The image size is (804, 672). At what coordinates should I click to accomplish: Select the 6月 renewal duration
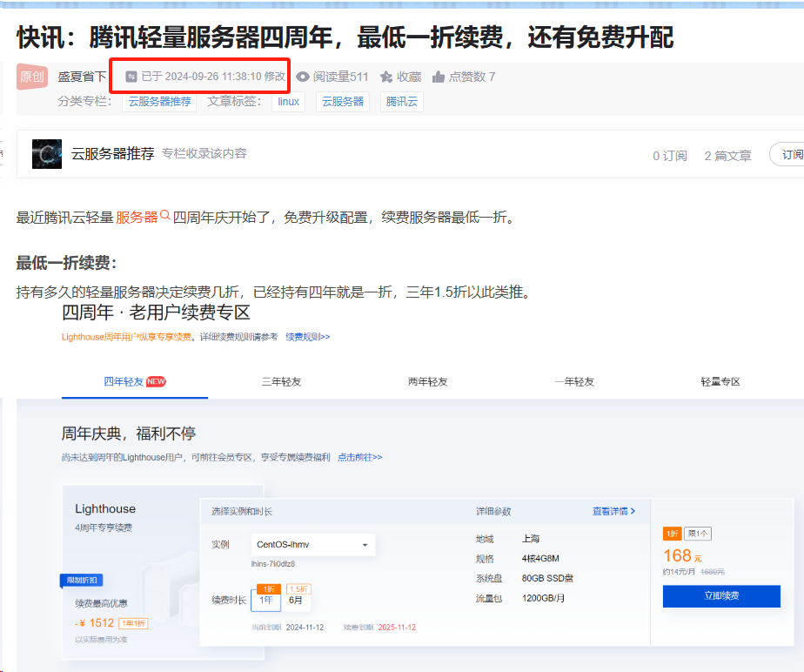coord(296,600)
